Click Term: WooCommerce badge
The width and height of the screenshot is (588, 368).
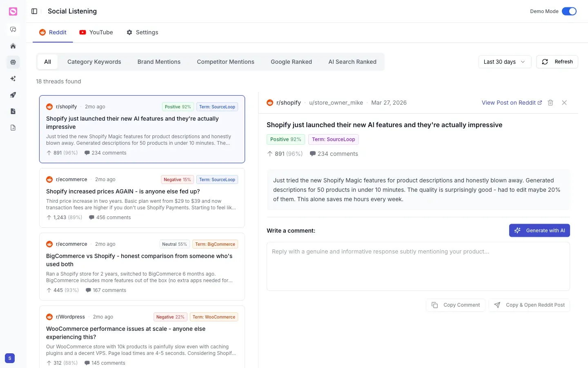coord(214,317)
